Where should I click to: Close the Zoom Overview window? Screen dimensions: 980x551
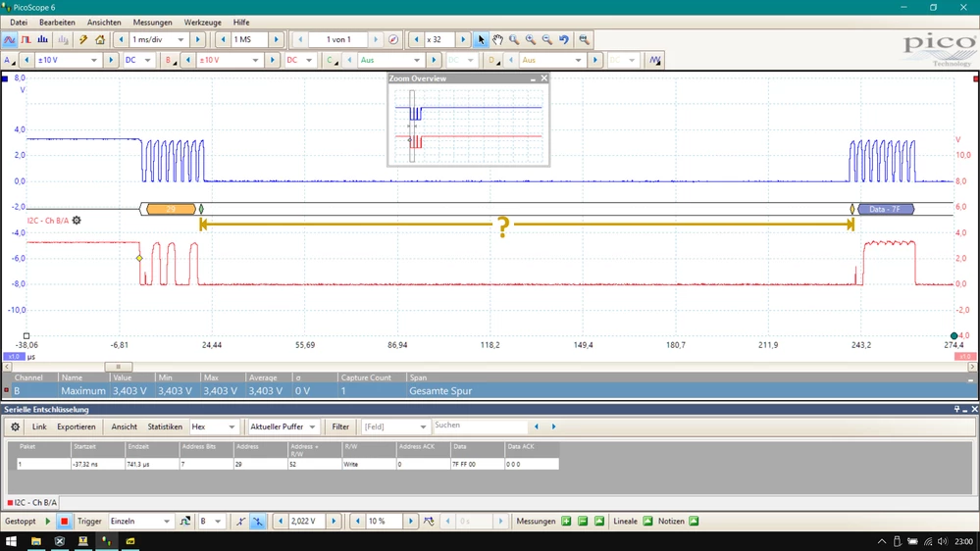[543, 78]
